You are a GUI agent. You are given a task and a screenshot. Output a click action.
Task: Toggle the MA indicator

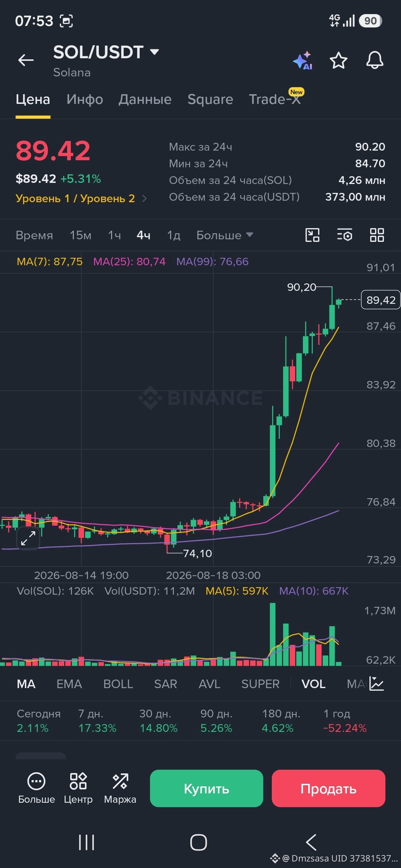[26, 684]
